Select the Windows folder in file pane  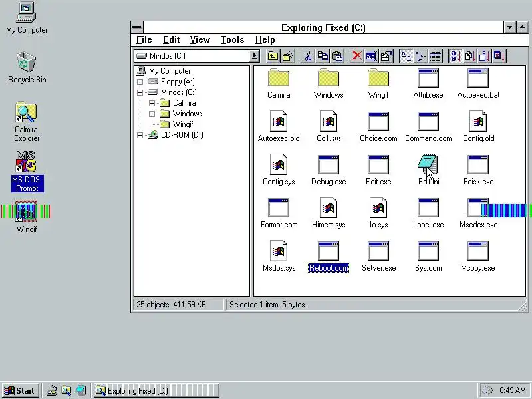[x=329, y=84]
